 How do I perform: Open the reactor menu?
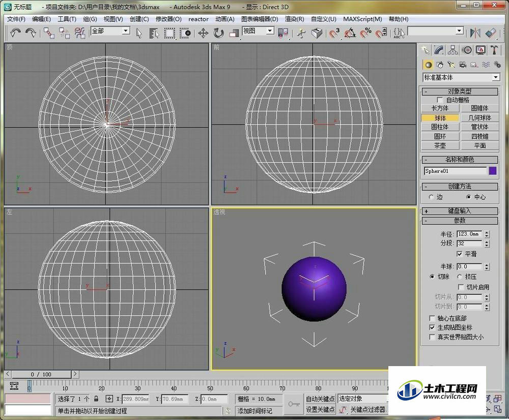click(x=199, y=19)
